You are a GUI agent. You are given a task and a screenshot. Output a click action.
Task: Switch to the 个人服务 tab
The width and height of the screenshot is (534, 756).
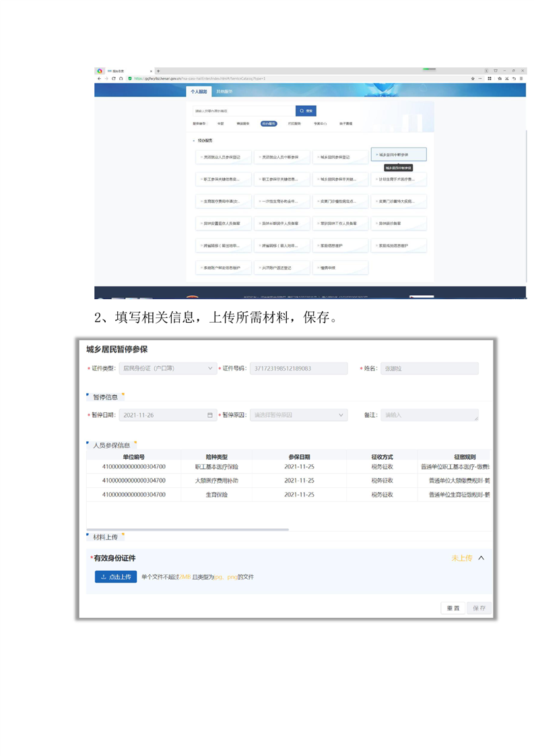199,91
